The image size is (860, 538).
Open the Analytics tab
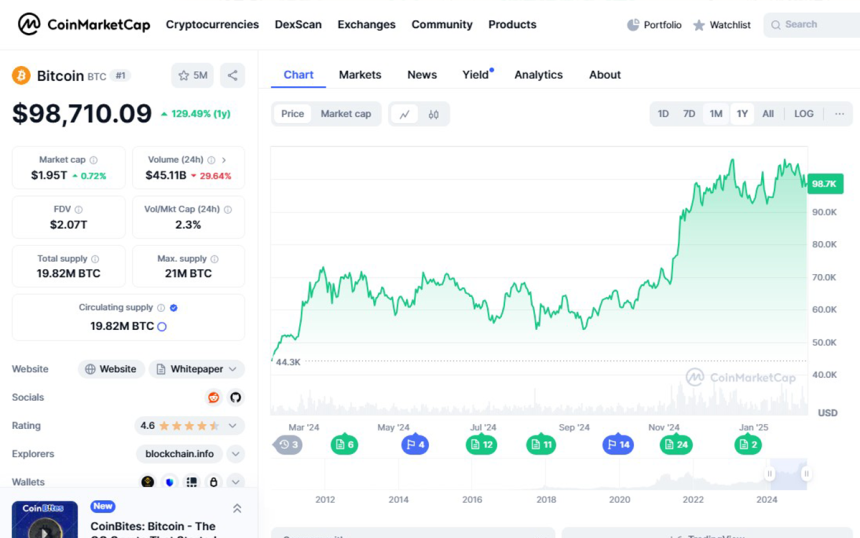click(538, 75)
